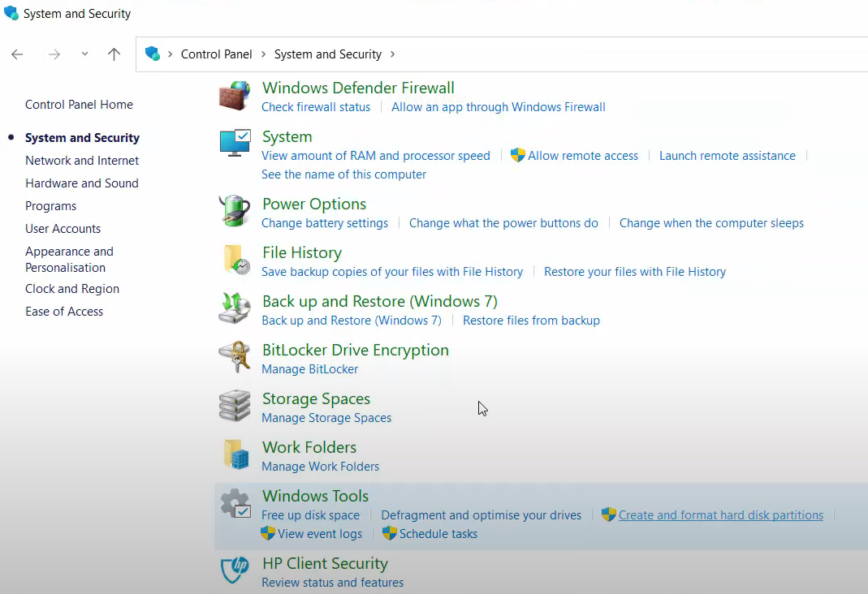Expand the chevron after System and Security breadcrumb
Image resolution: width=868 pixels, height=594 pixels.
393,54
